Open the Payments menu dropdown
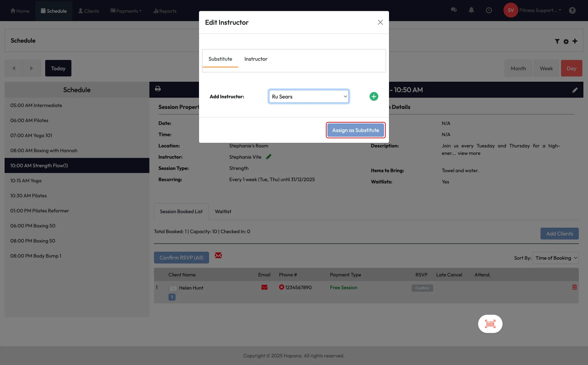Screen dimensions: 588x365 point(126,11)
